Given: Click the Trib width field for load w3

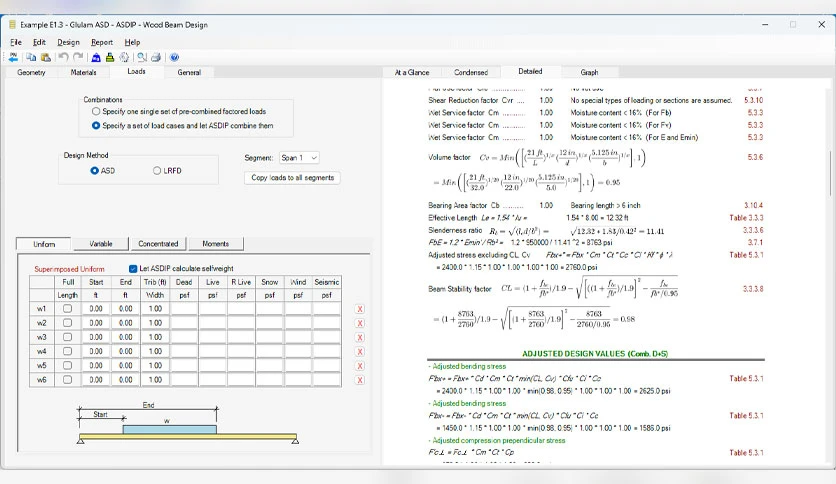Looking at the screenshot, I should click(x=155, y=337).
